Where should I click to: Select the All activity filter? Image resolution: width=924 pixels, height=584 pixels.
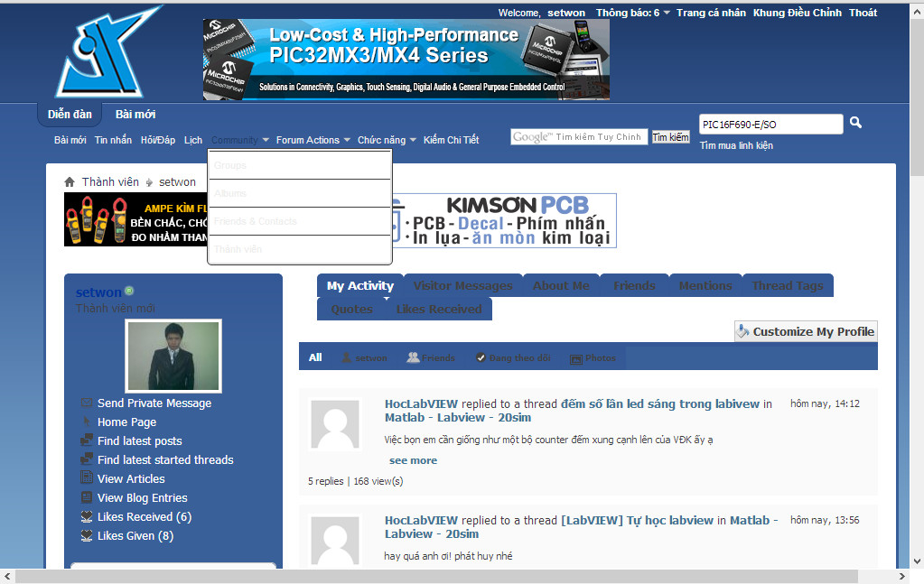click(x=315, y=357)
